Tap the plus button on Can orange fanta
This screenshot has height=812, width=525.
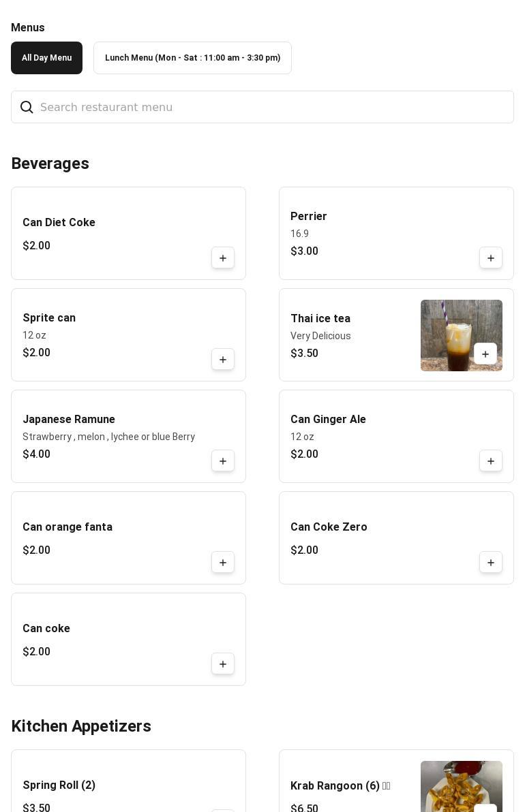(223, 563)
